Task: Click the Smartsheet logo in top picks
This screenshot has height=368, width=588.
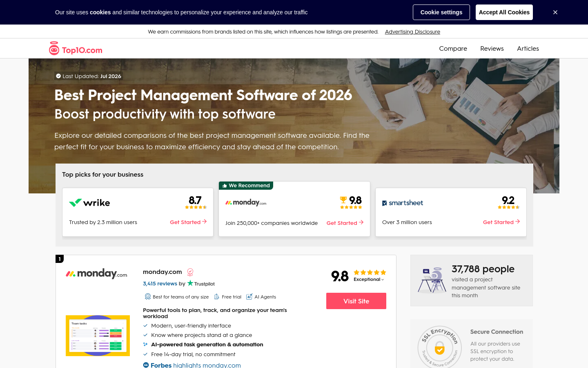Action: (x=403, y=203)
